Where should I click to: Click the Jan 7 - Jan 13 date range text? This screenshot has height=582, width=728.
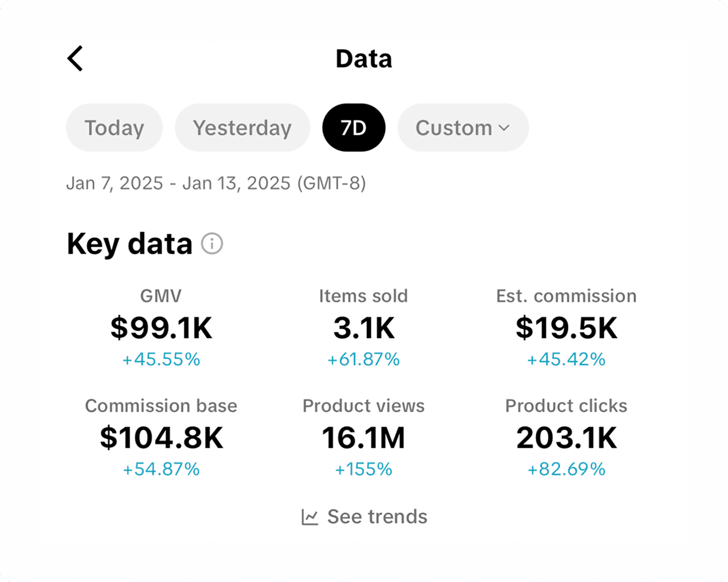[x=216, y=183]
